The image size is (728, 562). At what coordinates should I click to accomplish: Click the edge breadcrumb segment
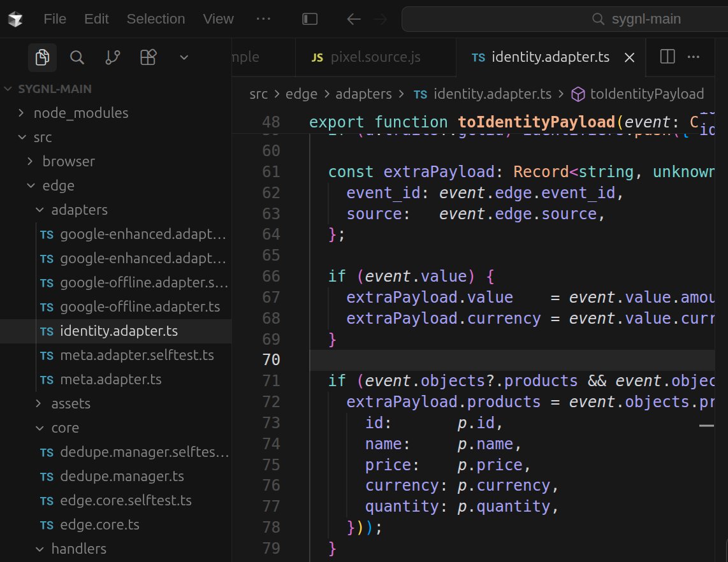click(302, 94)
